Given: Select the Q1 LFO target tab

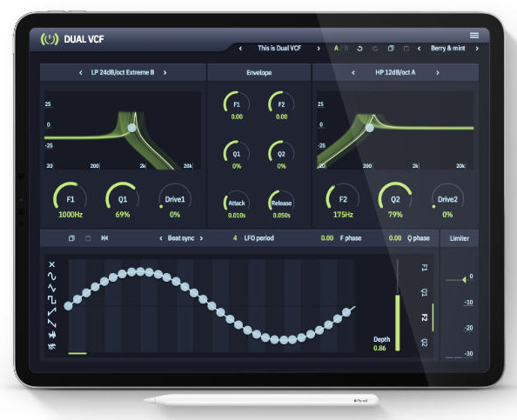Looking at the screenshot, I should coord(425,292).
